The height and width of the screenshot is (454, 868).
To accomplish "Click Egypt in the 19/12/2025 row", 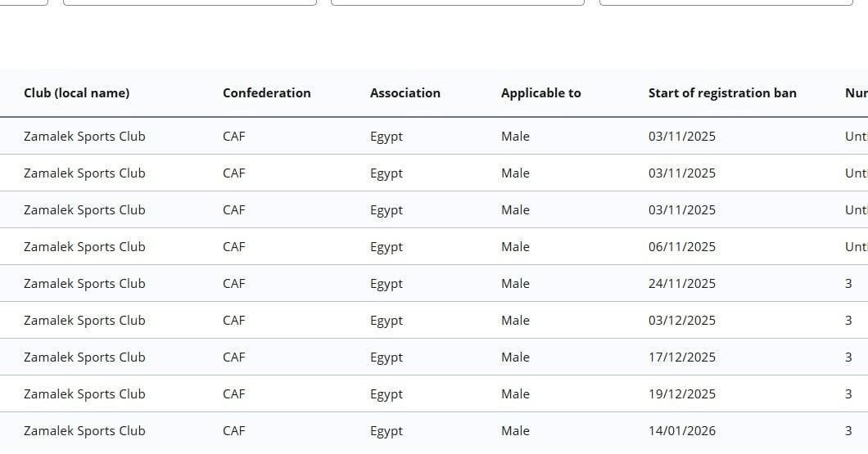I will point(386,394).
